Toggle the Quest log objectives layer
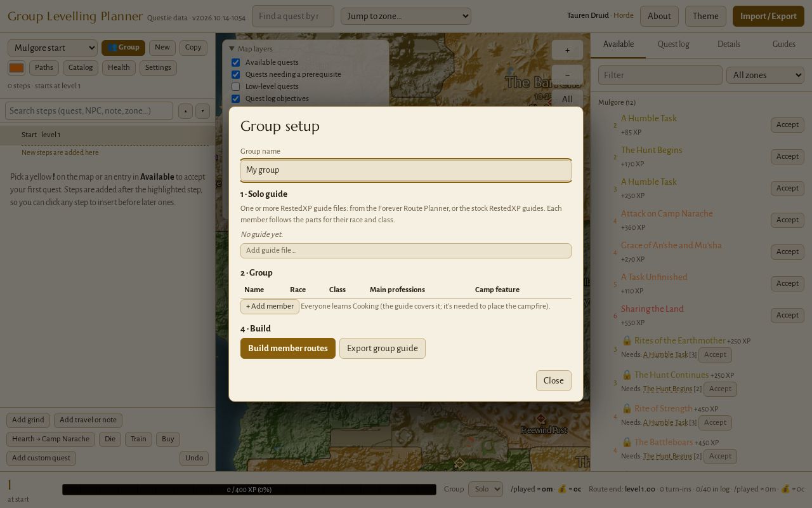Image resolution: width=812 pixels, height=508 pixels. 235,98
